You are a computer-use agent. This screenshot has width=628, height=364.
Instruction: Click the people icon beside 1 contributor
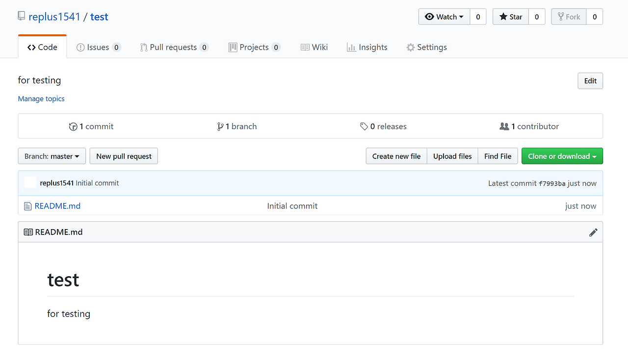coord(504,127)
